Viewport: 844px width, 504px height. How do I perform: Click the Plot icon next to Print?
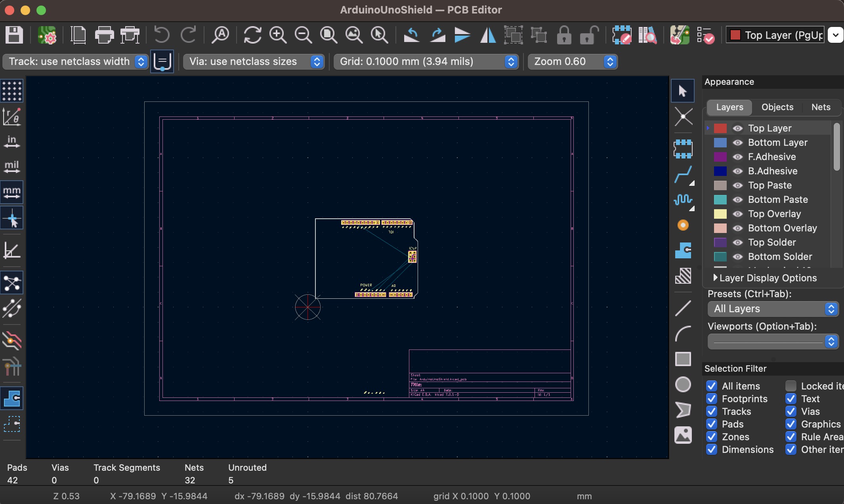coord(130,35)
